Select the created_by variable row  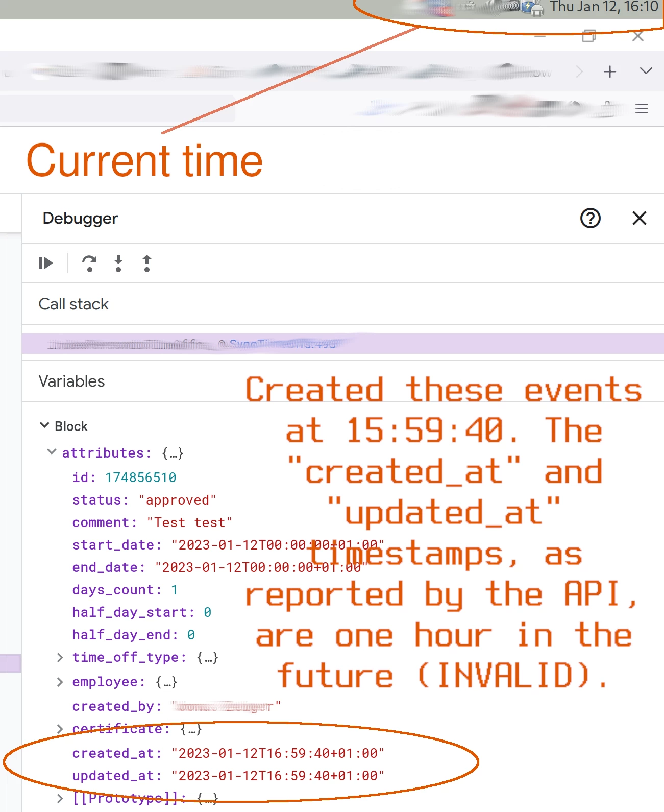point(176,706)
